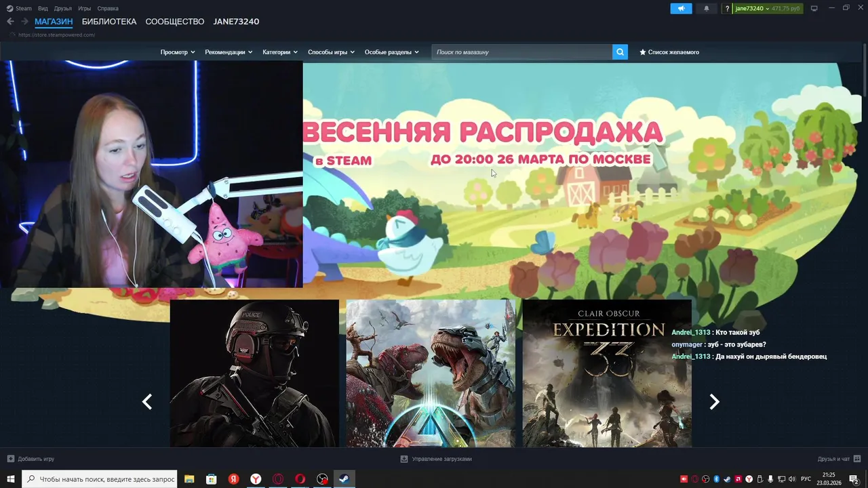
Task: Click the Steam taskbar icon
Action: coord(344,479)
